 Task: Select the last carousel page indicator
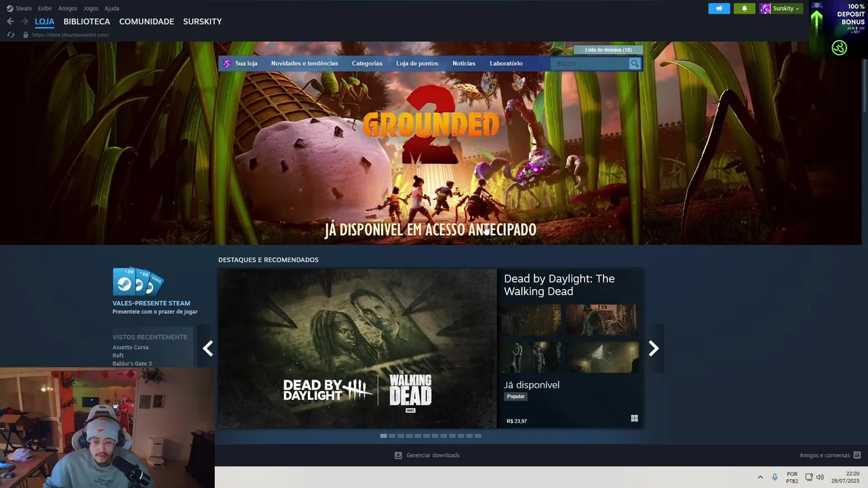tap(478, 436)
